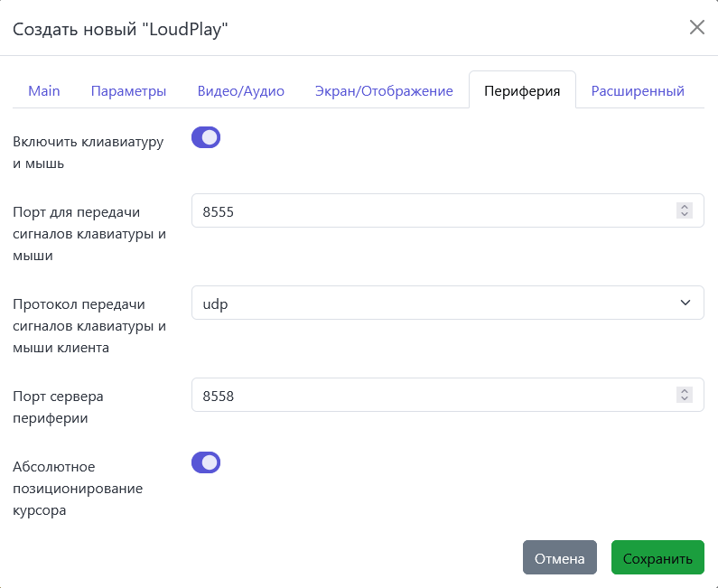Viewport: 718px width, 588px height.
Task: Click the active Периферия tab
Action: pyautogui.click(x=522, y=91)
